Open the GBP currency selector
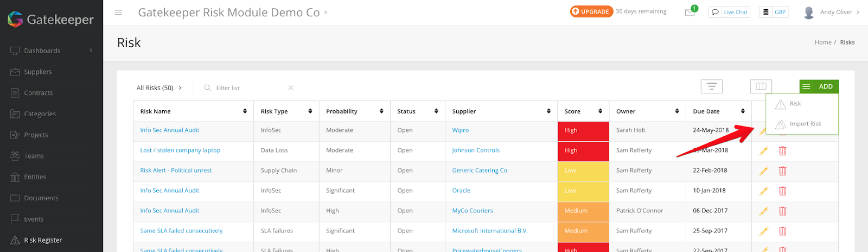 pos(773,12)
